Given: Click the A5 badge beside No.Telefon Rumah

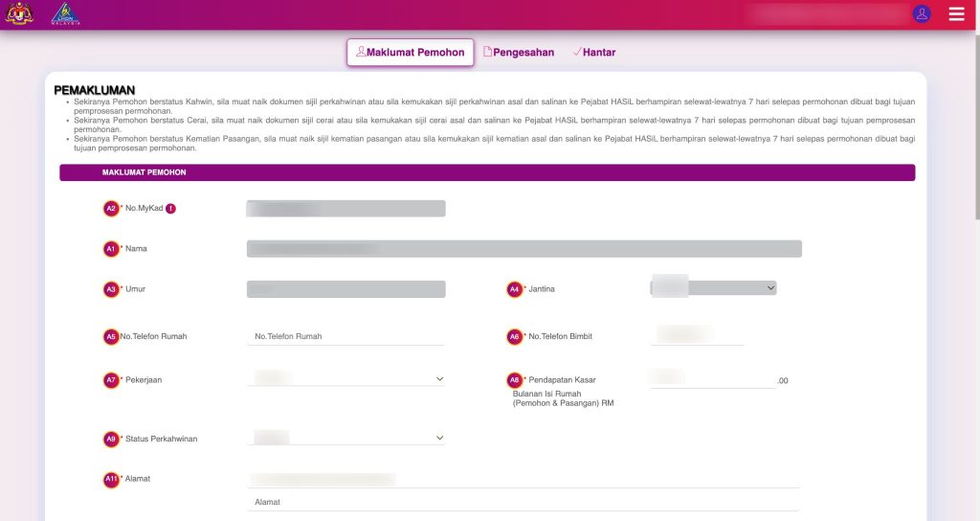Looking at the screenshot, I should [x=111, y=337].
